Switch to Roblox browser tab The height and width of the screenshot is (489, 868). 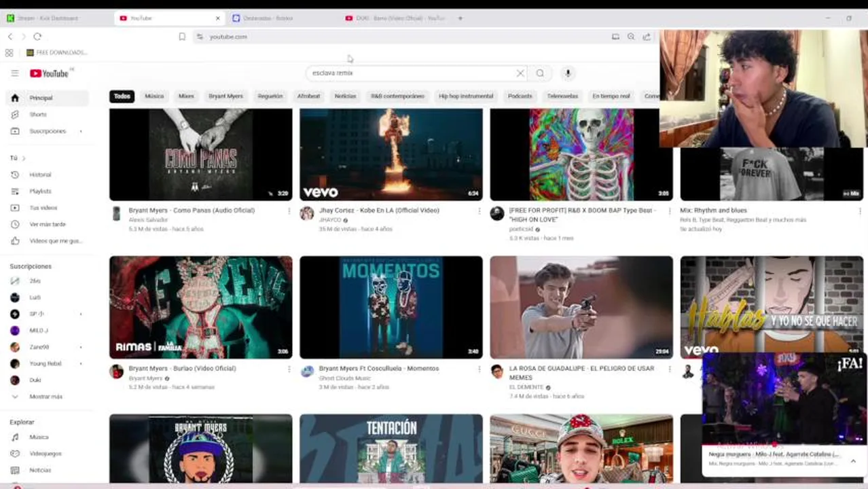point(282,18)
